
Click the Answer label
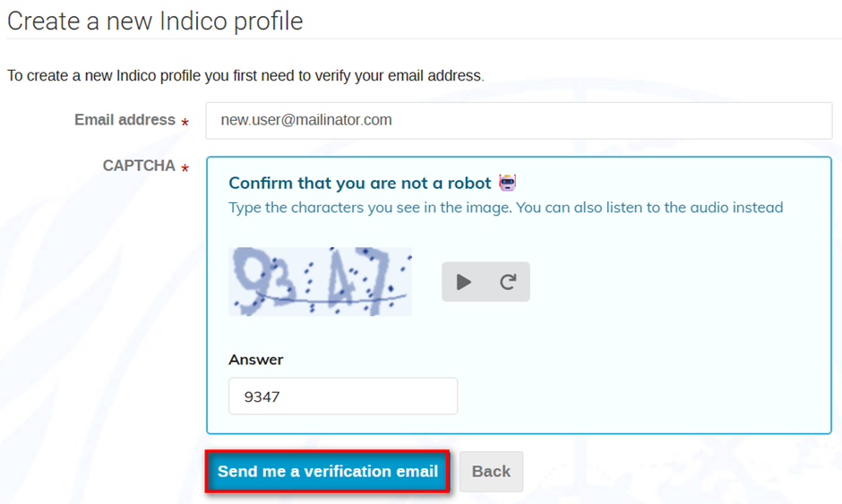(255, 360)
